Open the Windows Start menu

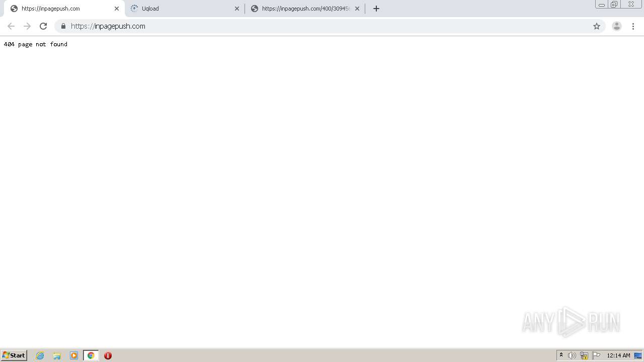14,355
